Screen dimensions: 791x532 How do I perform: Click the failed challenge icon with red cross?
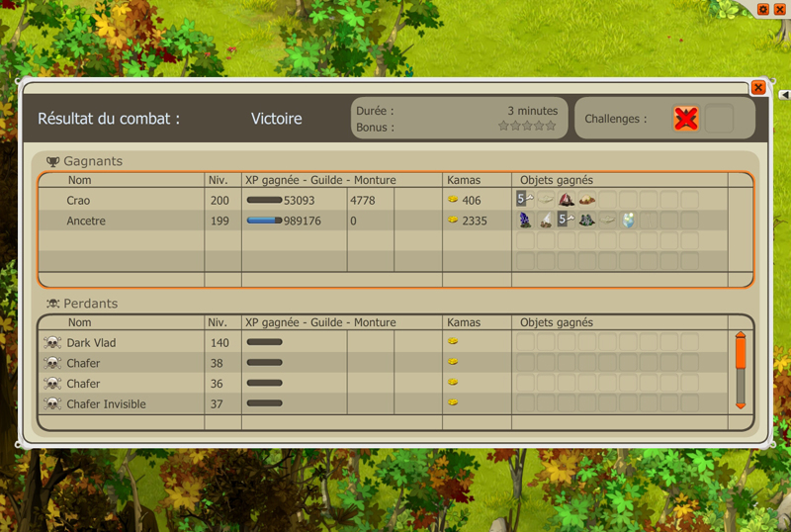pyautogui.click(x=686, y=119)
